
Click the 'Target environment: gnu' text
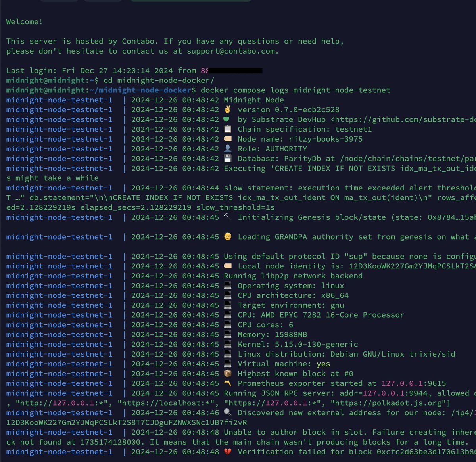point(291,305)
